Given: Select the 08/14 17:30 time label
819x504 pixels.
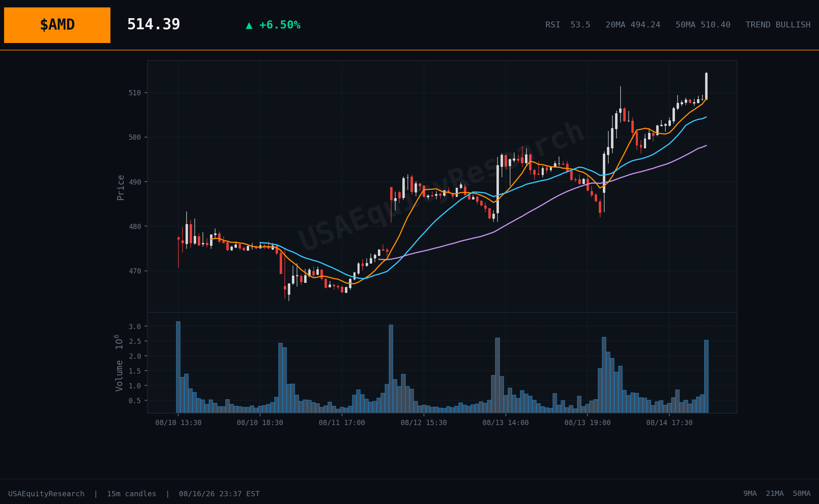Looking at the screenshot, I should click(669, 423).
